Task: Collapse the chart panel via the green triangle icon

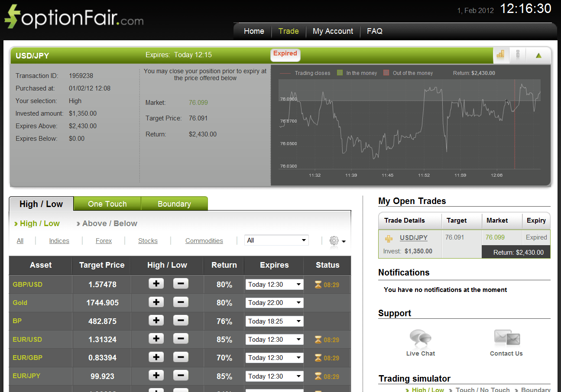Action: coord(538,55)
